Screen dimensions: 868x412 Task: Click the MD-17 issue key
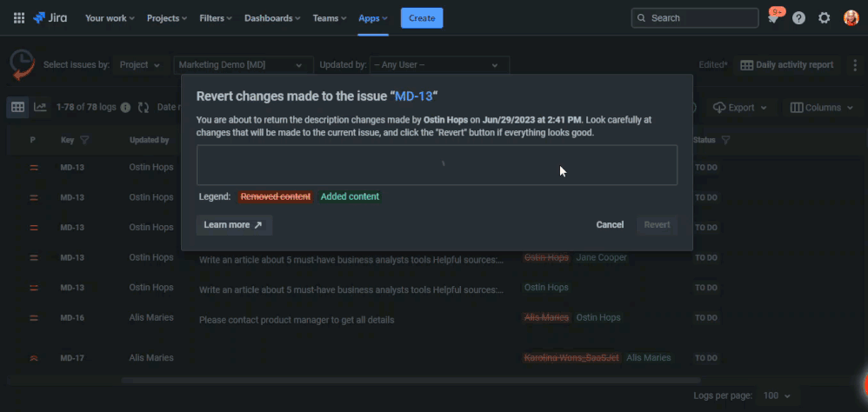72,358
